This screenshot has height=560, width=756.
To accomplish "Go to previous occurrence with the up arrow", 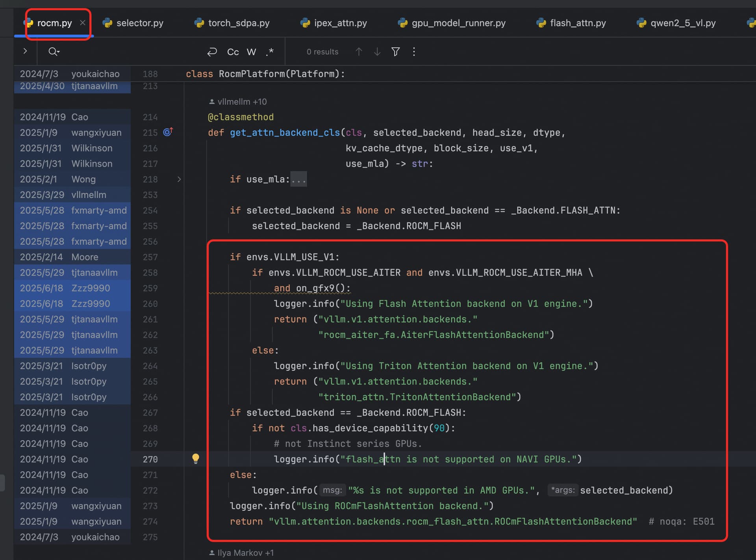I will coord(359,52).
